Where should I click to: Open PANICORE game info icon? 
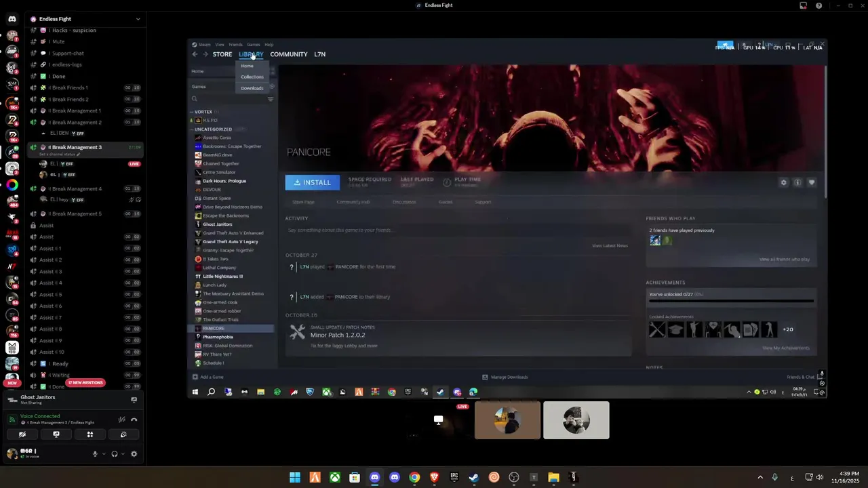[x=797, y=182]
